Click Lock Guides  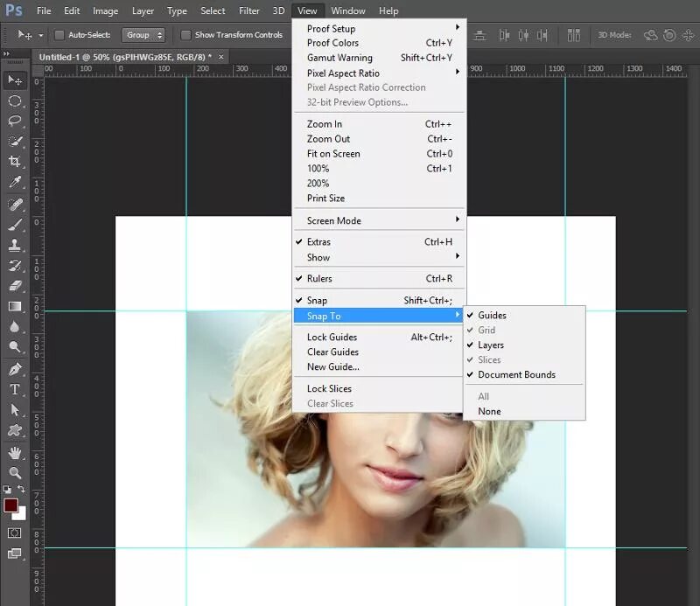point(380,337)
